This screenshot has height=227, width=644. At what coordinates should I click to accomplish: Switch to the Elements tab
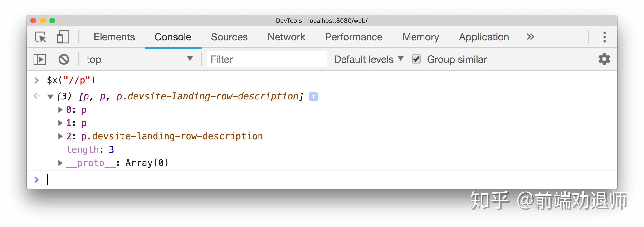point(114,37)
